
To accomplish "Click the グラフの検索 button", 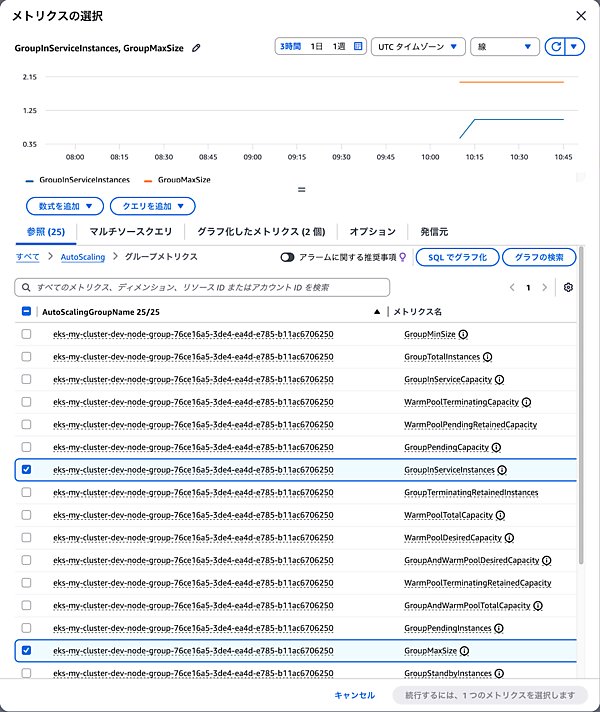I will (539, 257).
